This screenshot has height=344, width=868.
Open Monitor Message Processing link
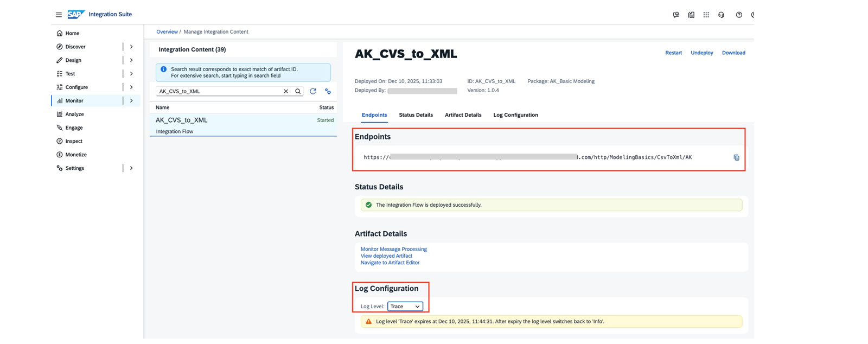pos(393,249)
